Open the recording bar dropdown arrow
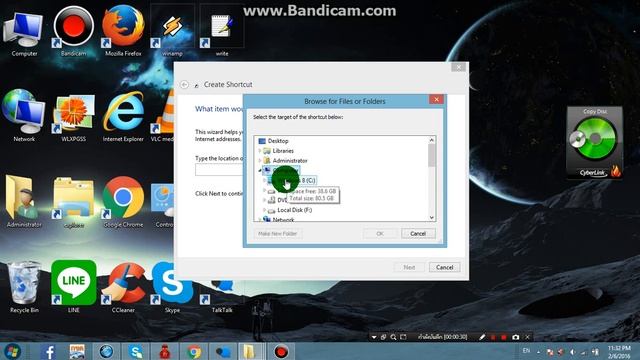 click(x=374, y=337)
